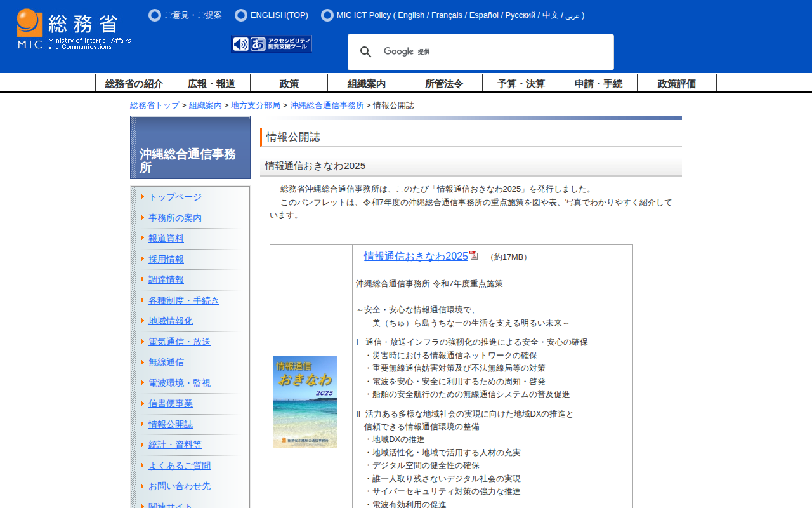The image size is (812, 508).
Task: Open the 政策 menu tab
Action: (x=289, y=83)
